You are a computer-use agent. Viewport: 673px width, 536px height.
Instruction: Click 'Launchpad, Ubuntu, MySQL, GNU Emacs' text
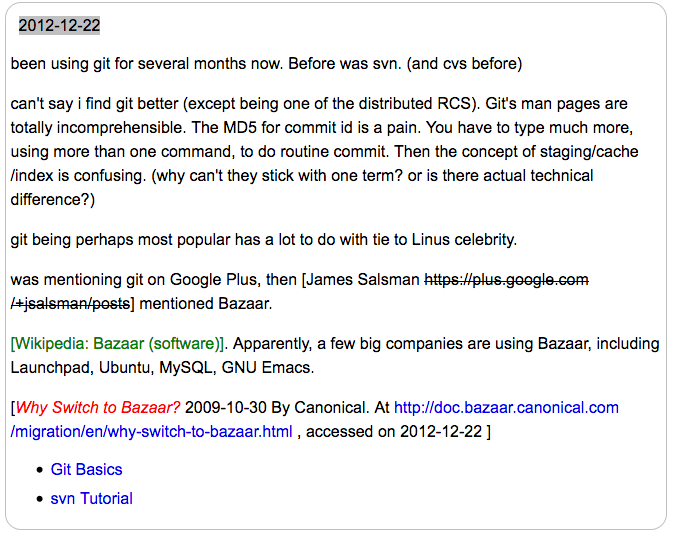(x=162, y=368)
